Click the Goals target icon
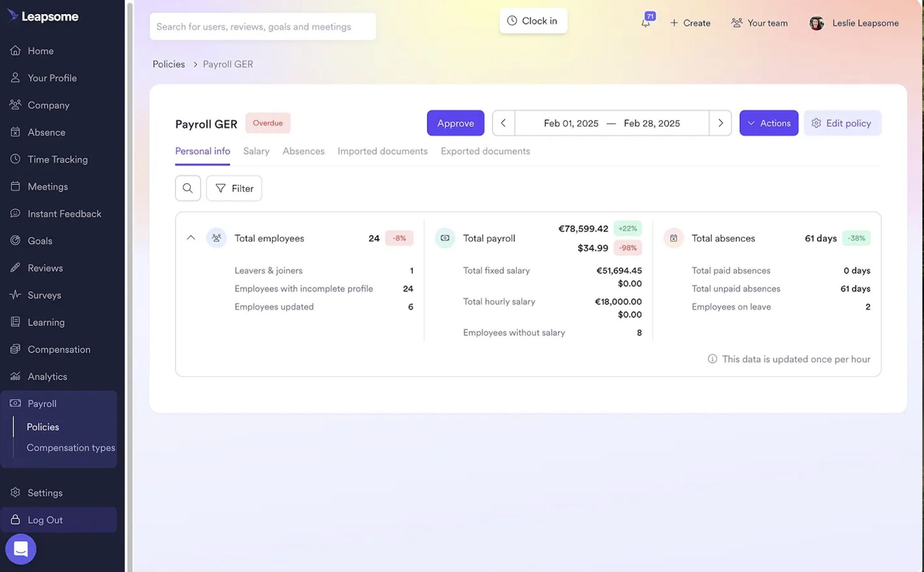 [15, 240]
